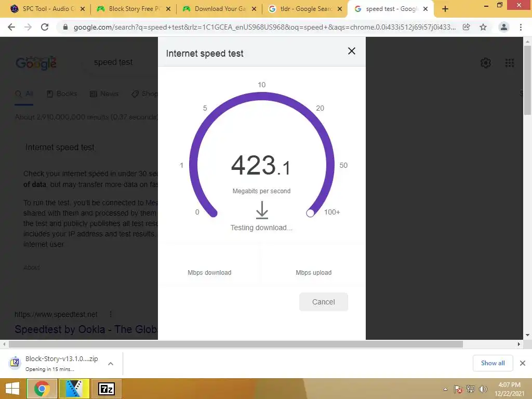Screen dimensions: 532x399
Task: Close the Internet speed test dialog
Action: (352, 51)
